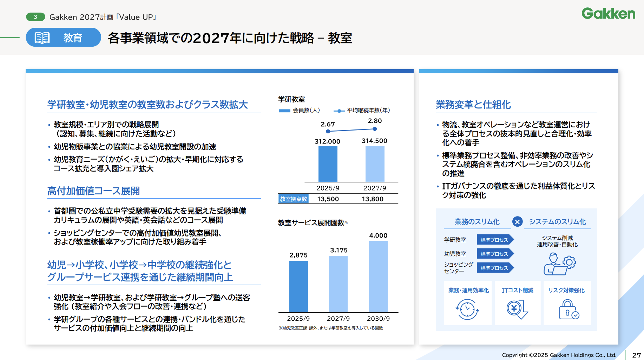This screenshot has height=360, width=644.
Task: Click the 教室拠点数 table row label
Action: coord(293,199)
